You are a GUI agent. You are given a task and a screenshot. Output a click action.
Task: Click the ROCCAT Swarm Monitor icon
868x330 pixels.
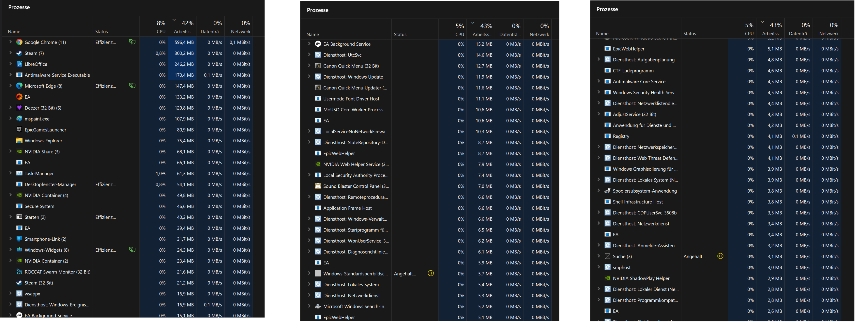pyautogui.click(x=19, y=272)
